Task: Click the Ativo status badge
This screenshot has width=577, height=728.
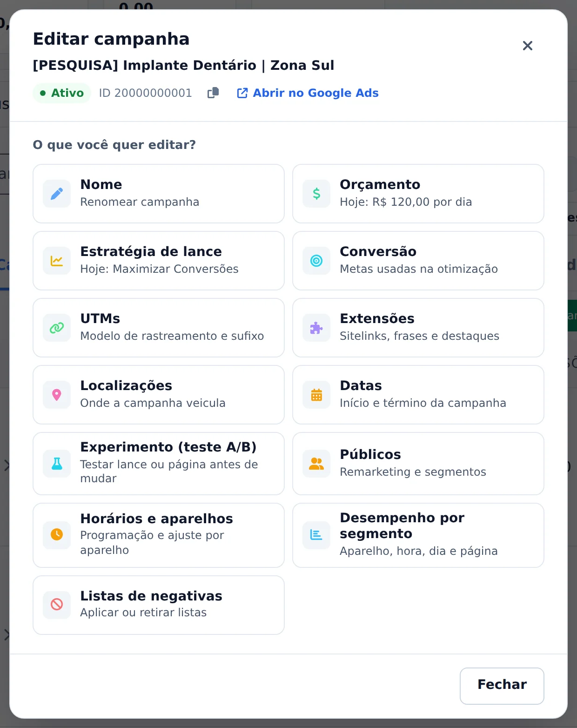Action: [x=61, y=93]
